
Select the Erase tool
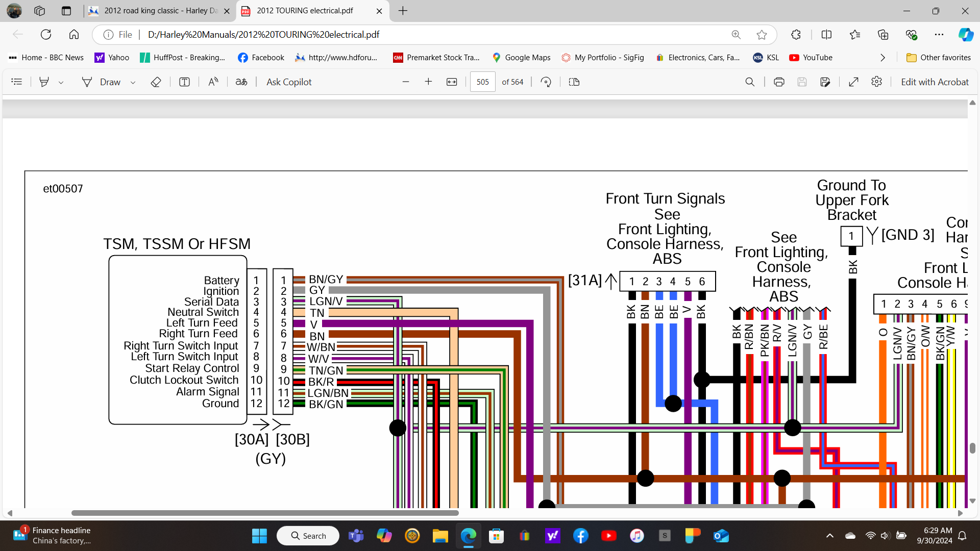(156, 82)
